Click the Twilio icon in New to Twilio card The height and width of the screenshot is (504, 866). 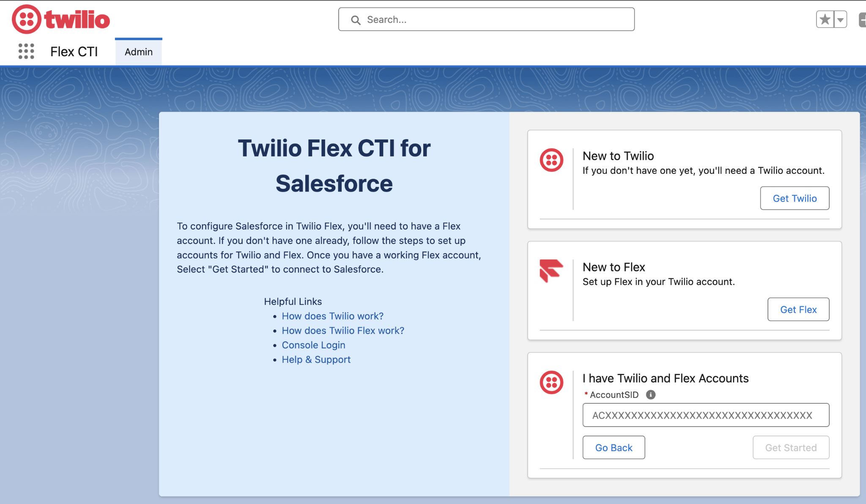click(551, 160)
